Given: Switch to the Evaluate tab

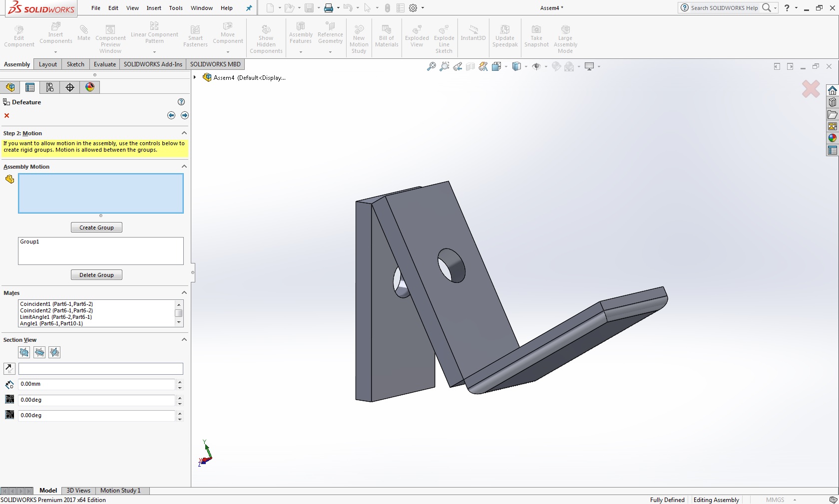Looking at the screenshot, I should (105, 64).
